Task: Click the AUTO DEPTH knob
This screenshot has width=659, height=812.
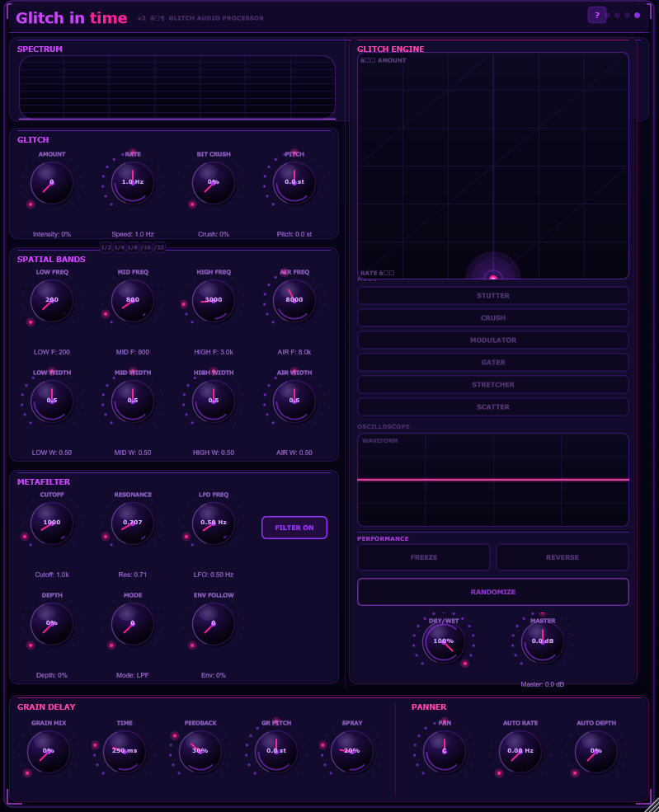Action: pos(596,752)
